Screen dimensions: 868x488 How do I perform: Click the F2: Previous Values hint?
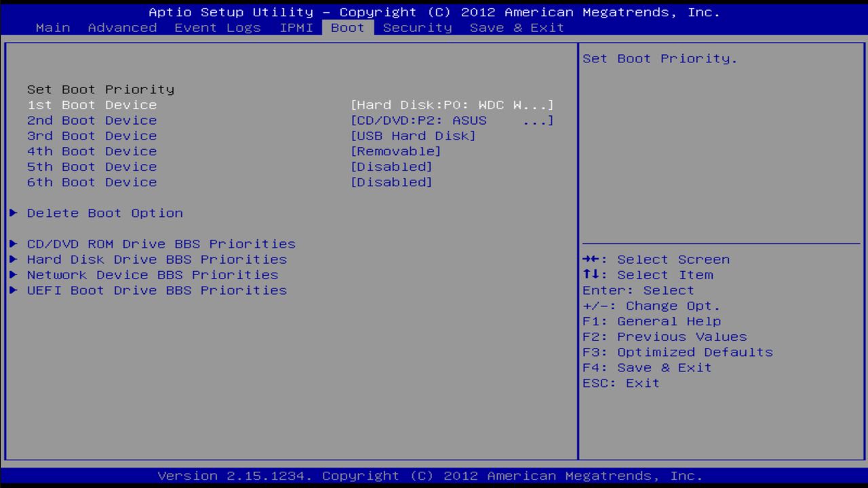coord(665,337)
